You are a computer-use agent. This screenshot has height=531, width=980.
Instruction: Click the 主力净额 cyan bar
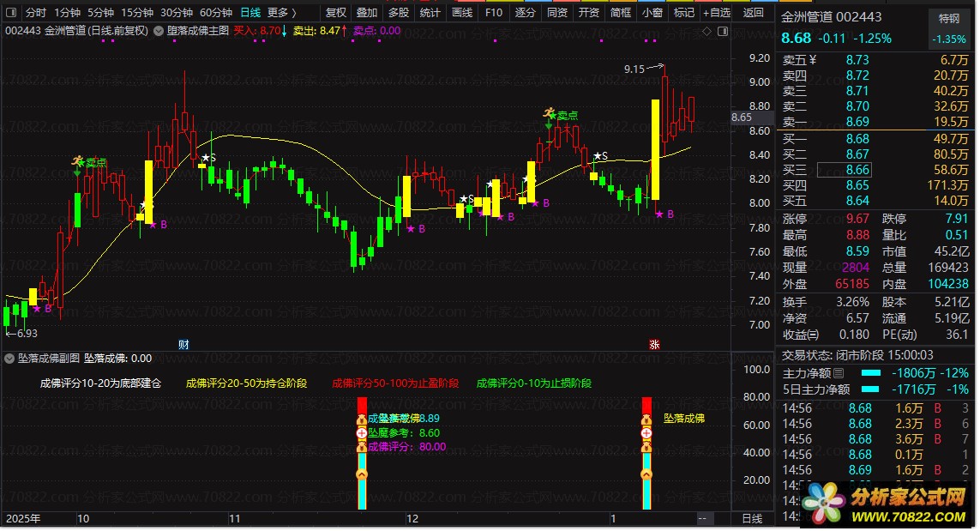870,373
